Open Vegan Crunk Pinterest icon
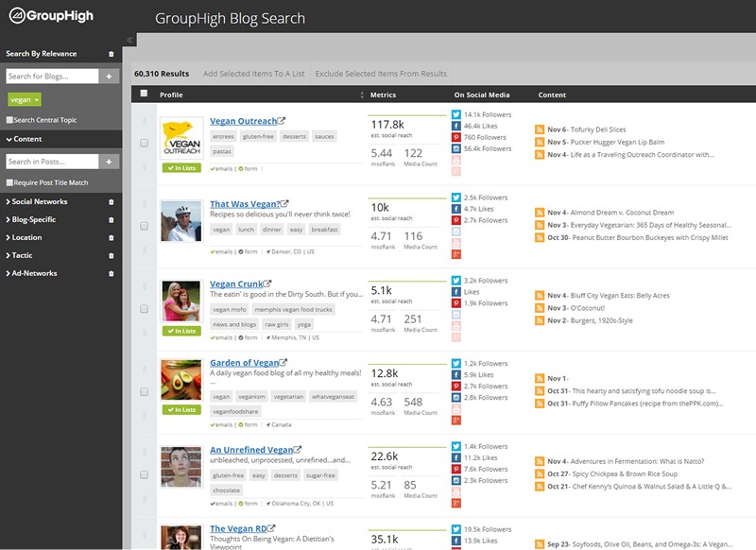 click(456, 303)
